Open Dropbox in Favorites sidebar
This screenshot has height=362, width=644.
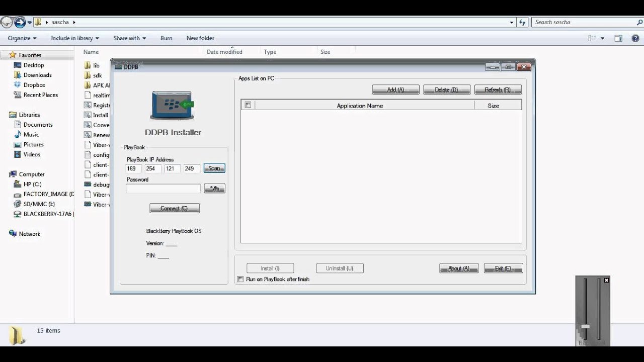(x=34, y=85)
